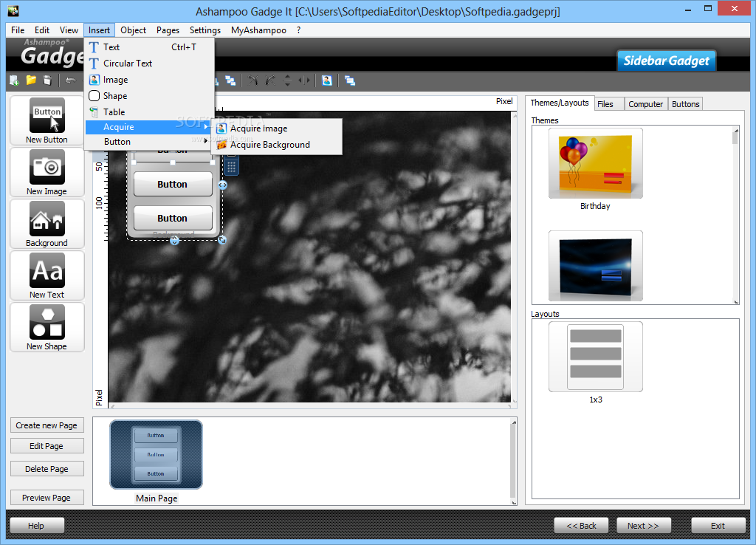Click the flip vertical toolbar icon
Screen dimensions: 756x545
click(287, 80)
